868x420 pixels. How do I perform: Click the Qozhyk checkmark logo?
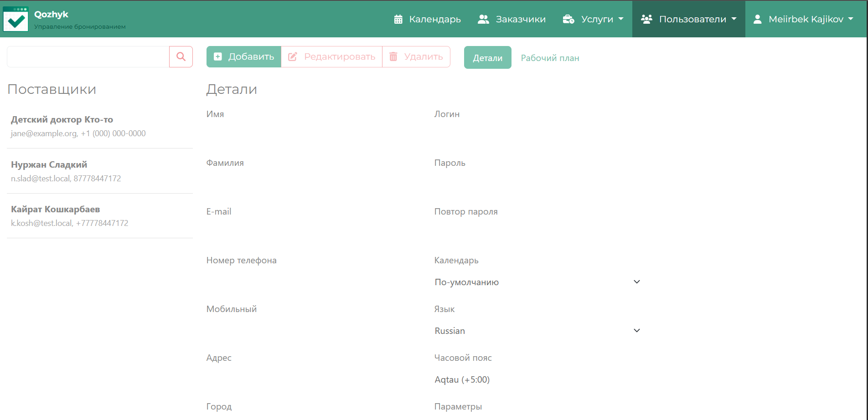15,19
